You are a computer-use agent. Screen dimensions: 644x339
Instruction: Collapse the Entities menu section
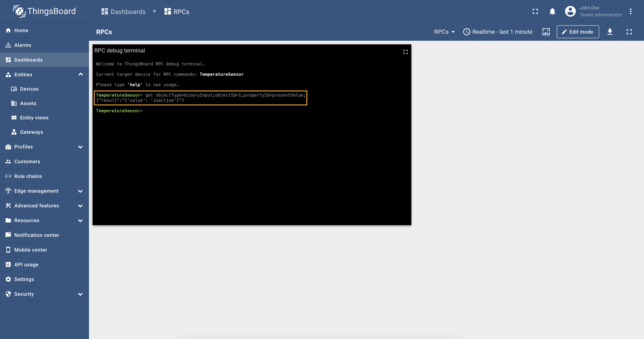click(x=81, y=75)
